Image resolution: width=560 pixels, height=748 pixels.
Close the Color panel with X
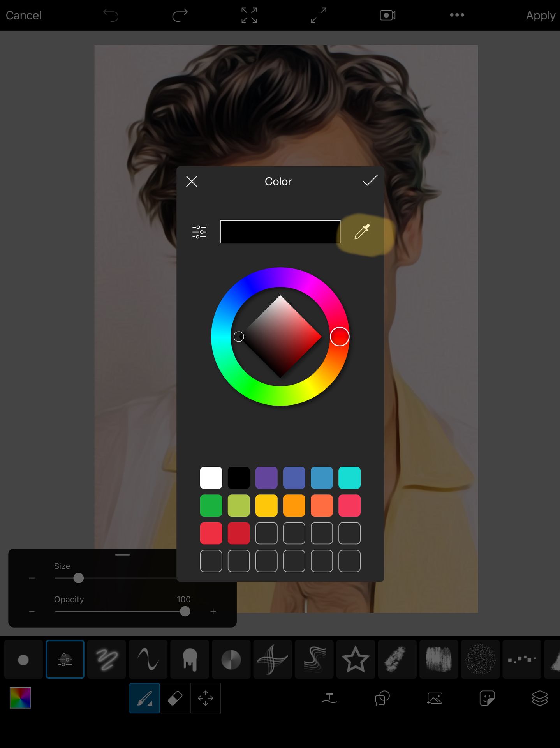tap(192, 181)
